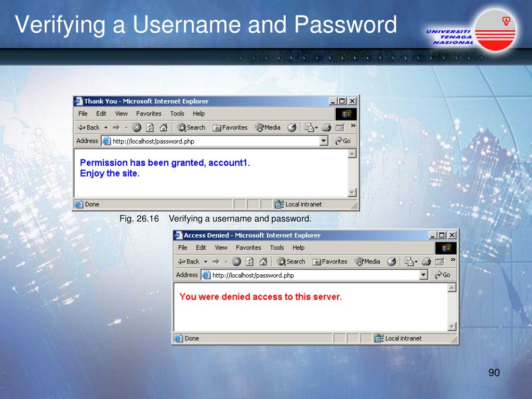The width and height of the screenshot is (532, 399).
Task: Click Stop icon in Access Denied window
Action: (x=236, y=262)
